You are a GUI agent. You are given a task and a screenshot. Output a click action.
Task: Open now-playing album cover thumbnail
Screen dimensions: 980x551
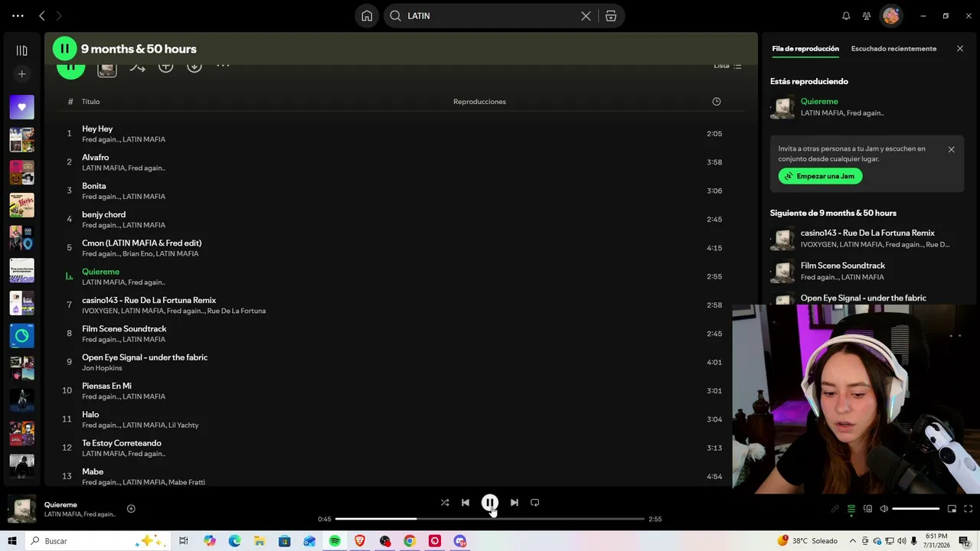[x=21, y=510]
